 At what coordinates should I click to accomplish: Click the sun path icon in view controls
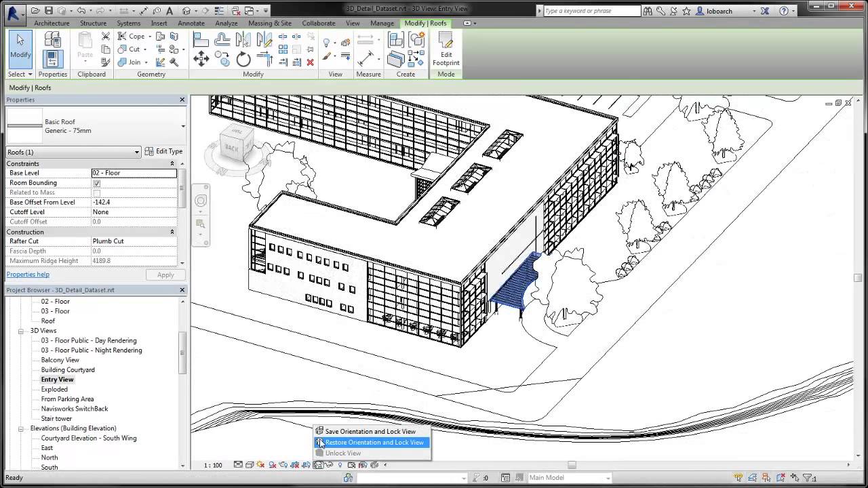click(x=260, y=465)
